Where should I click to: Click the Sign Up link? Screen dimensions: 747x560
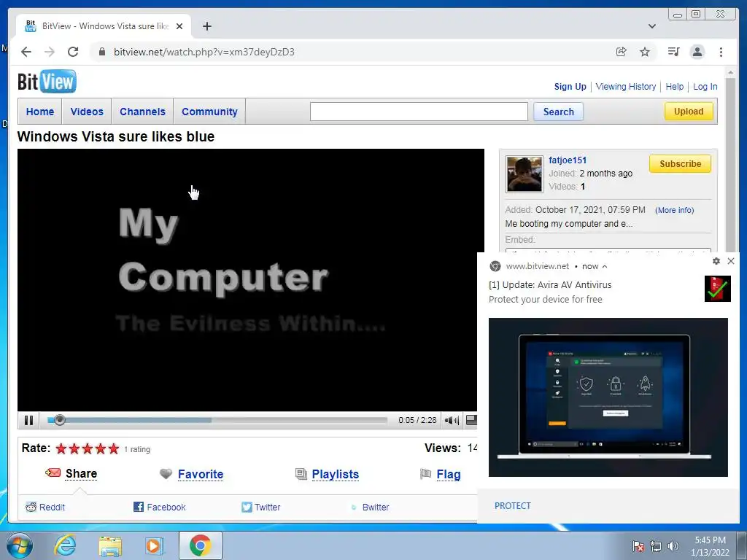pyautogui.click(x=570, y=87)
